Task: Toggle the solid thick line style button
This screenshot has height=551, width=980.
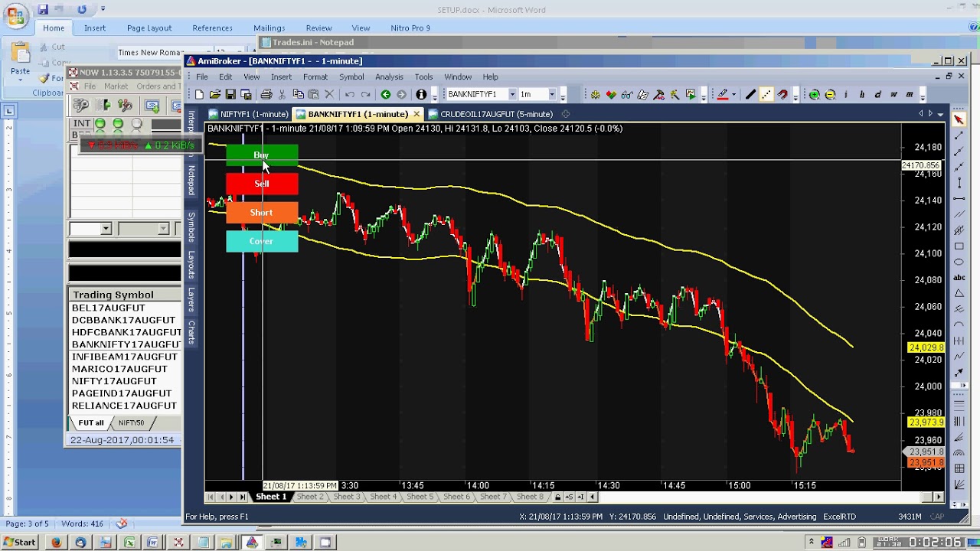Action: coord(750,94)
